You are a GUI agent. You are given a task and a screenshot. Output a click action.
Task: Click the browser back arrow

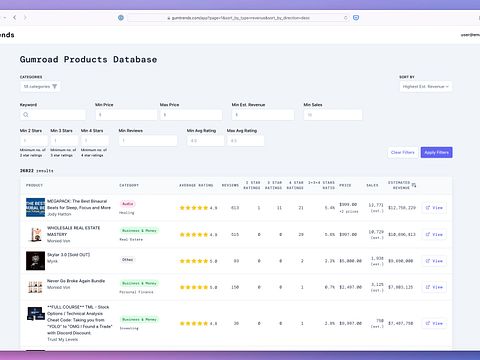15,17
